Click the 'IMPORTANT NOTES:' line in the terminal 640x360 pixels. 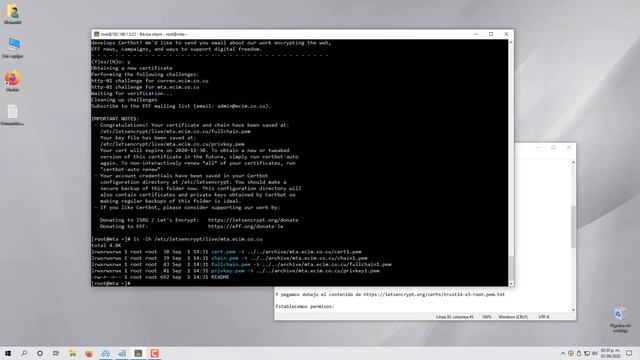[x=115, y=119]
